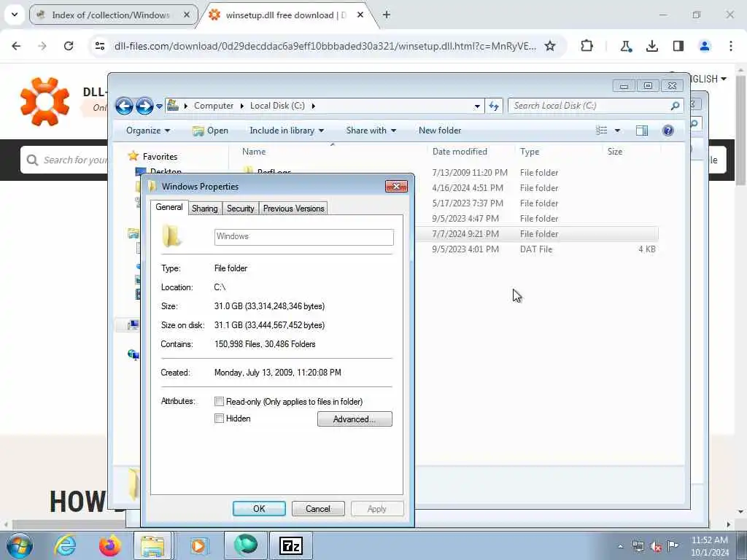Bookmark this page with star icon
Viewport: 747px width, 560px height.
(550, 46)
